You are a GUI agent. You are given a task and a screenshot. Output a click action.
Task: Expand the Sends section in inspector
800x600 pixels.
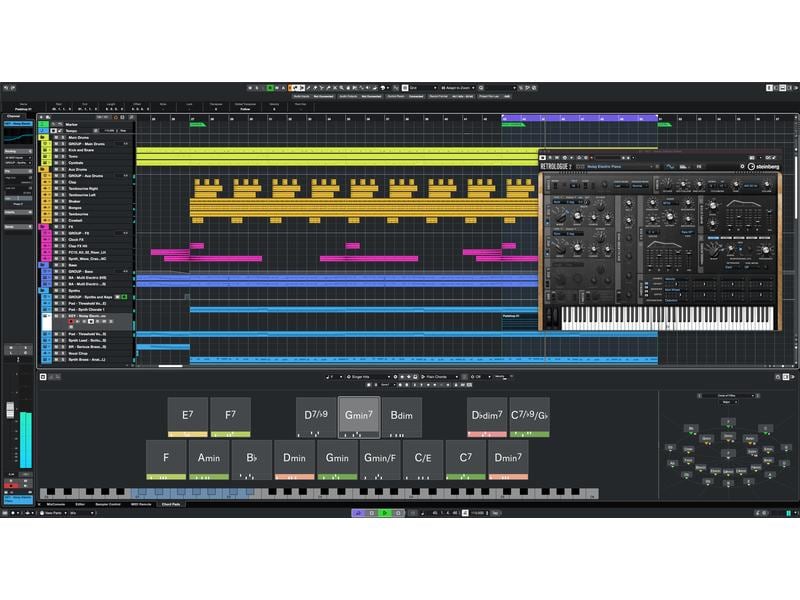pos(18,227)
